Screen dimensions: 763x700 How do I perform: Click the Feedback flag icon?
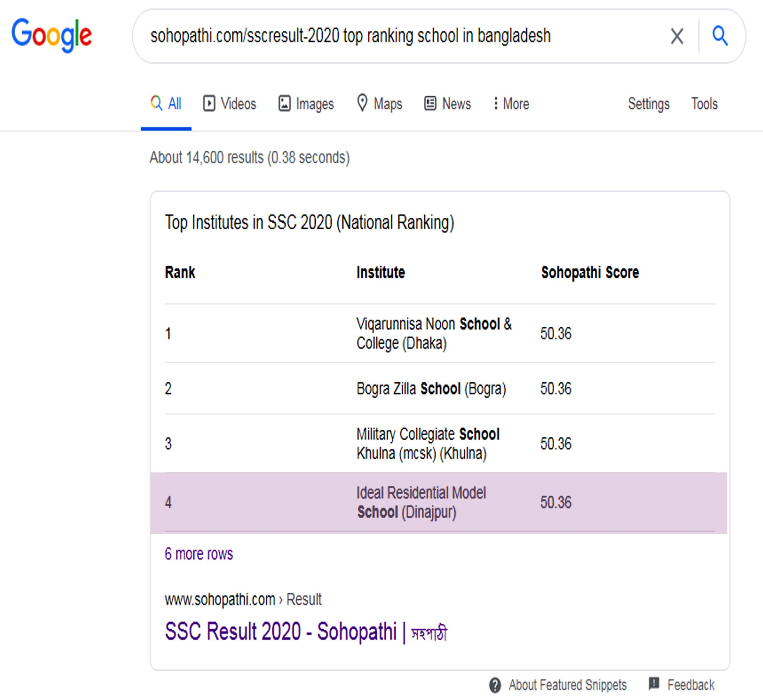point(653,684)
